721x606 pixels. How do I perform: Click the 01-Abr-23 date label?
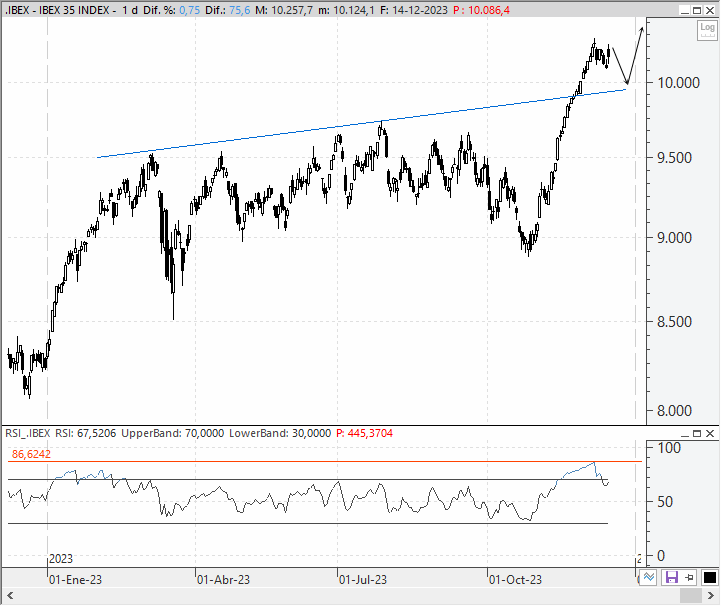click(x=223, y=580)
